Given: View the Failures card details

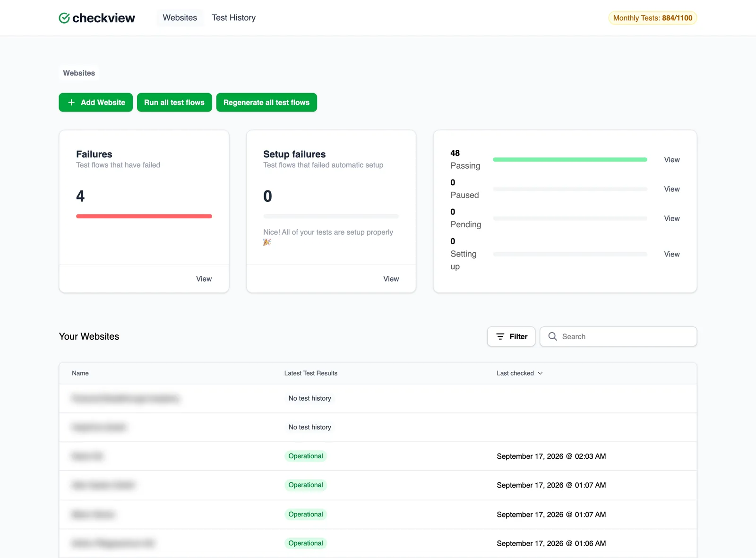Looking at the screenshot, I should coord(204,279).
